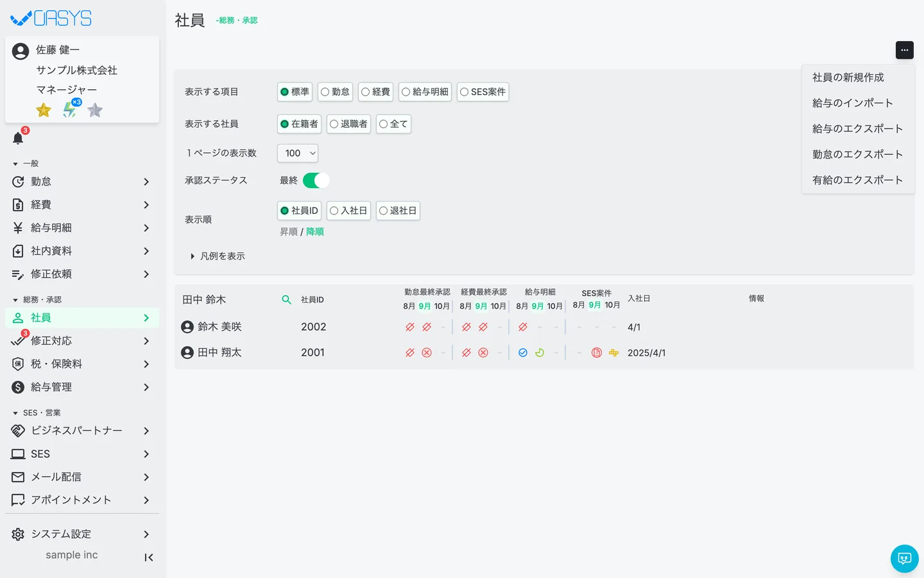Click the lightning badge icon marked x3

70,110
